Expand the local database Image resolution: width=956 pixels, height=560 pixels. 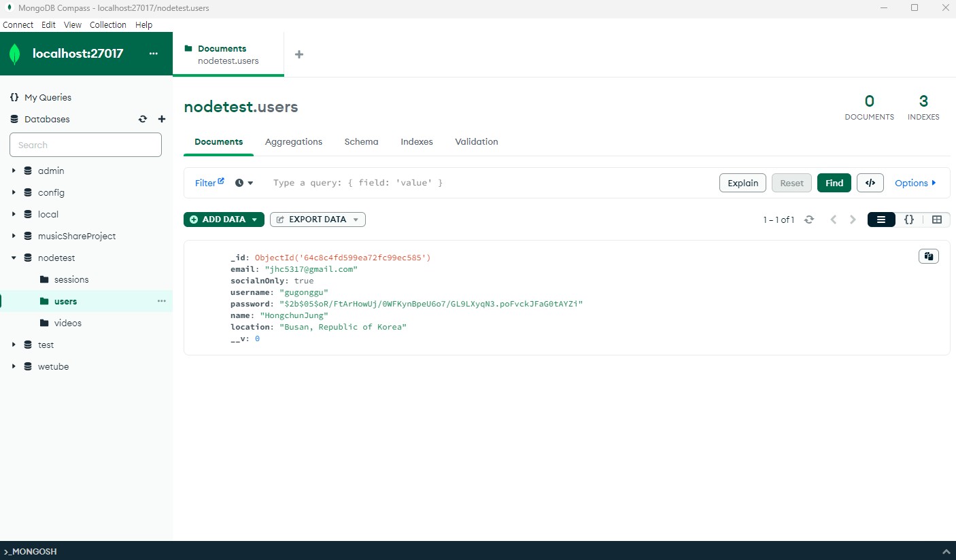(x=14, y=214)
